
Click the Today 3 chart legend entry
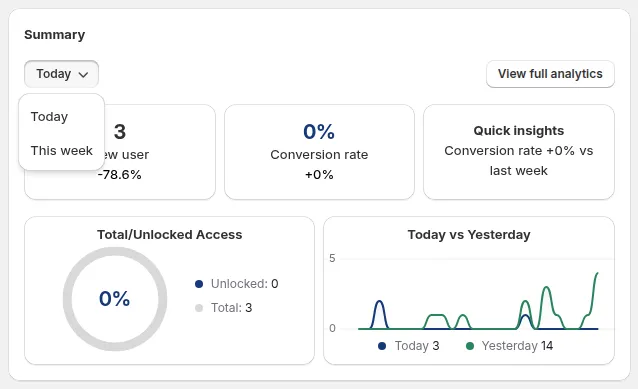click(409, 346)
